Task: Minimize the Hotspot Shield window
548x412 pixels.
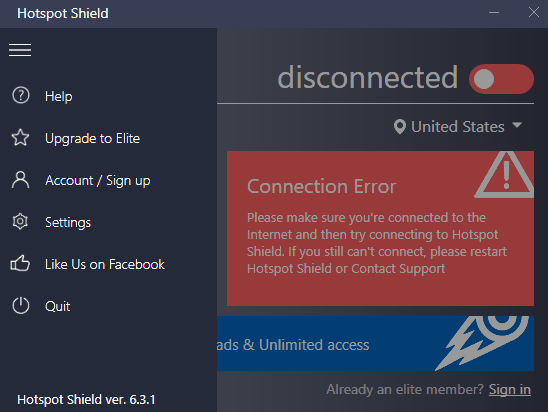Action: pos(494,13)
